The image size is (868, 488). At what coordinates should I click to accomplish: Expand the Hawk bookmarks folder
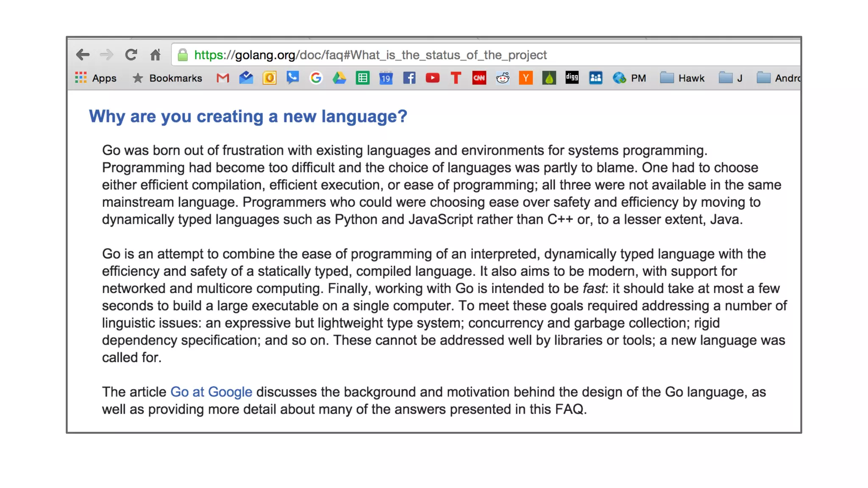click(682, 78)
